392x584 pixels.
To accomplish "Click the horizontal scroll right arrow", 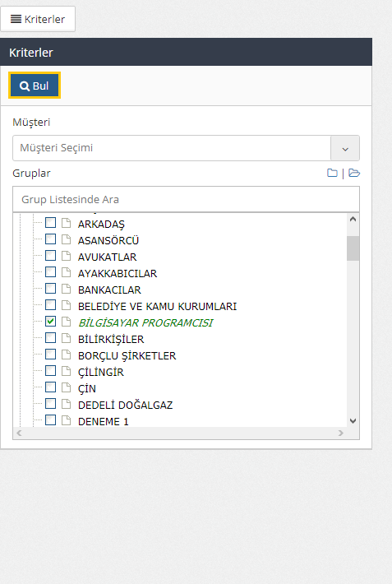I will tap(340, 433).
